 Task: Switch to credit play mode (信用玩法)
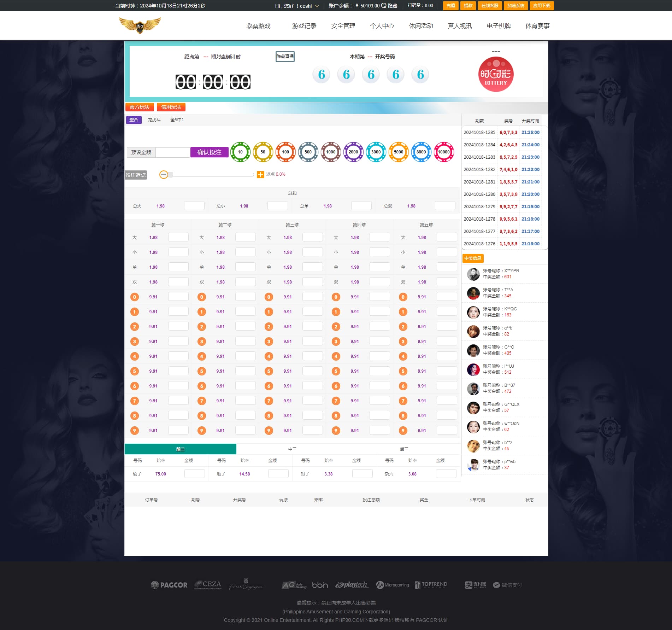pyautogui.click(x=171, y=107)
